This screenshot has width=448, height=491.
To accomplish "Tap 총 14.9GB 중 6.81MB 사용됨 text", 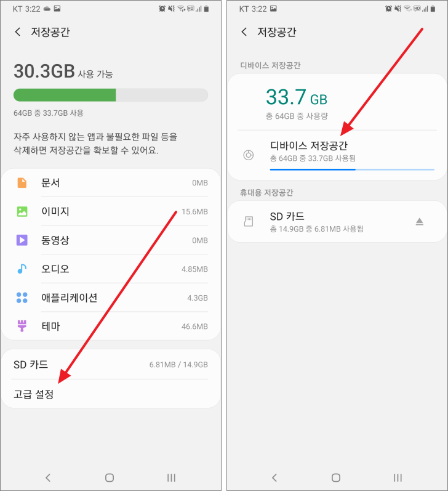I will point(316,229).
